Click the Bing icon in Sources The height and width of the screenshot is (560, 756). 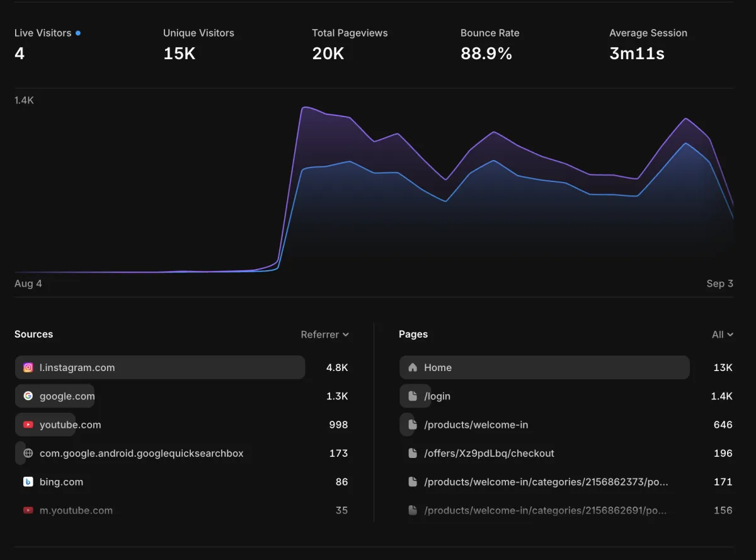tap(28, 482)
